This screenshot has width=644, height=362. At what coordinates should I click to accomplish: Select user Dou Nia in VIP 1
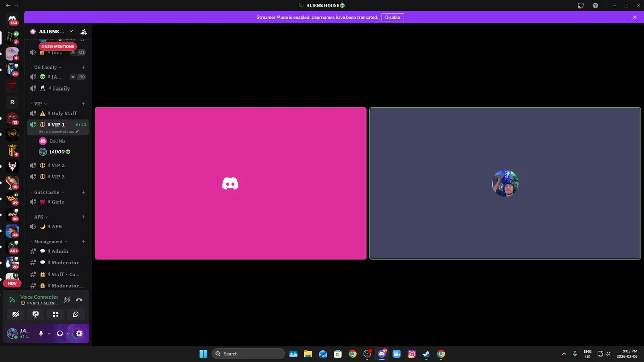tap(57, 141)
